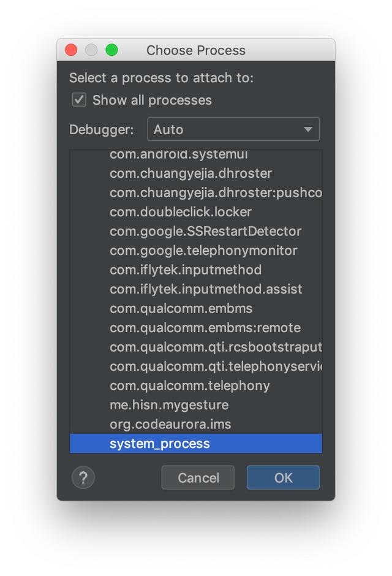Select me.hisn.mygesture process
The width and height of the screenshot is (392, 576).
pyautogui.click(x=196, y=405)
